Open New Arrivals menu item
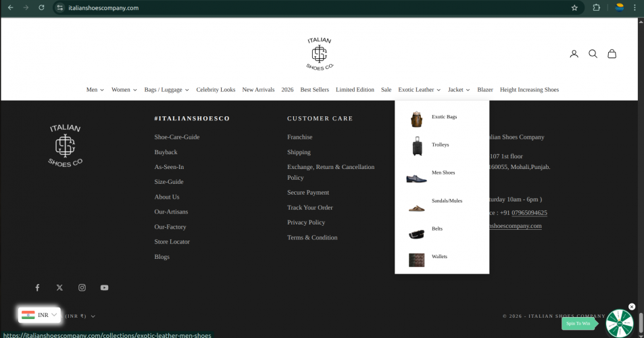 point(258,89)
